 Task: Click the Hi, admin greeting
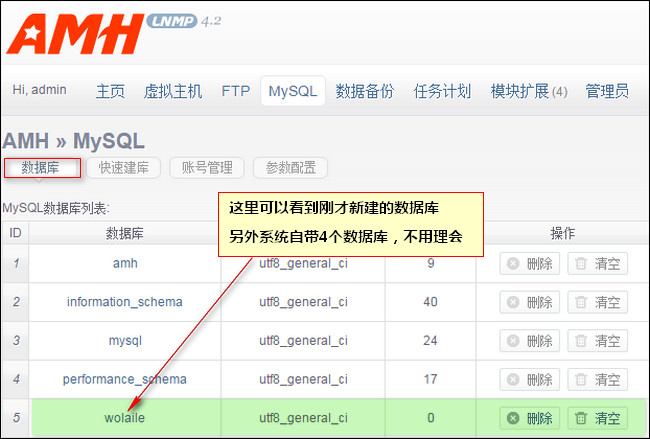pyautogui.click(x=39, y=90)
